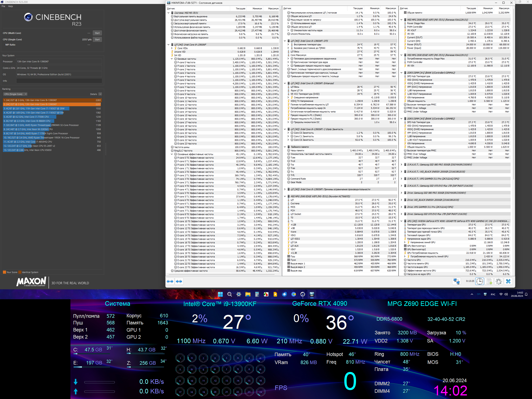Reset min/max values with the clock icon

pyautogui.click(x=479, y=281)
